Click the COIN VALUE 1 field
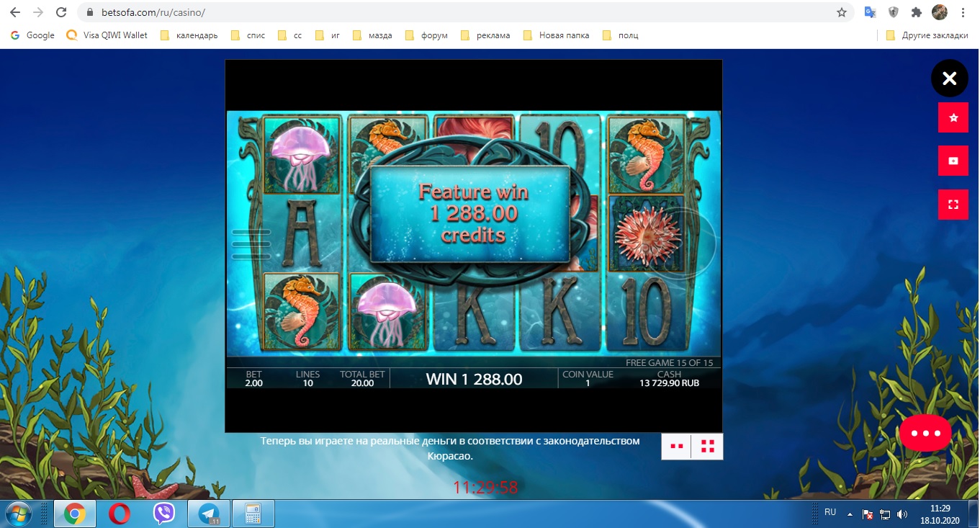 click(588, 379)
